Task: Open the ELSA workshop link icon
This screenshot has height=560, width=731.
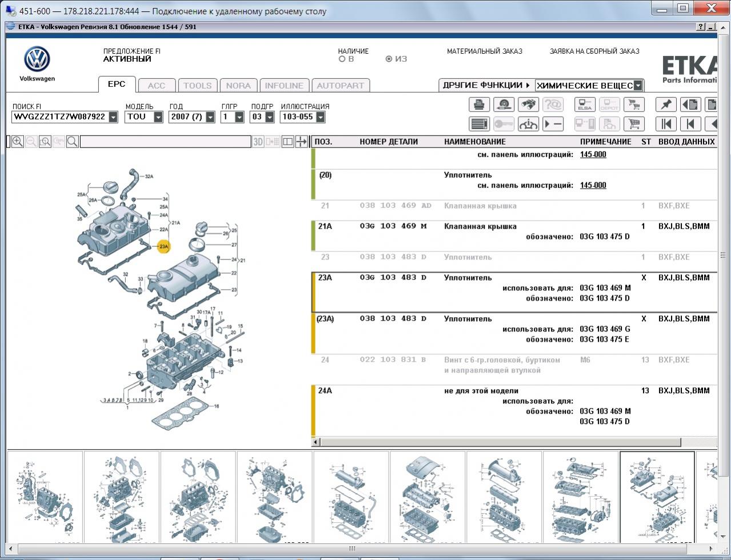Action: (585, 105)
